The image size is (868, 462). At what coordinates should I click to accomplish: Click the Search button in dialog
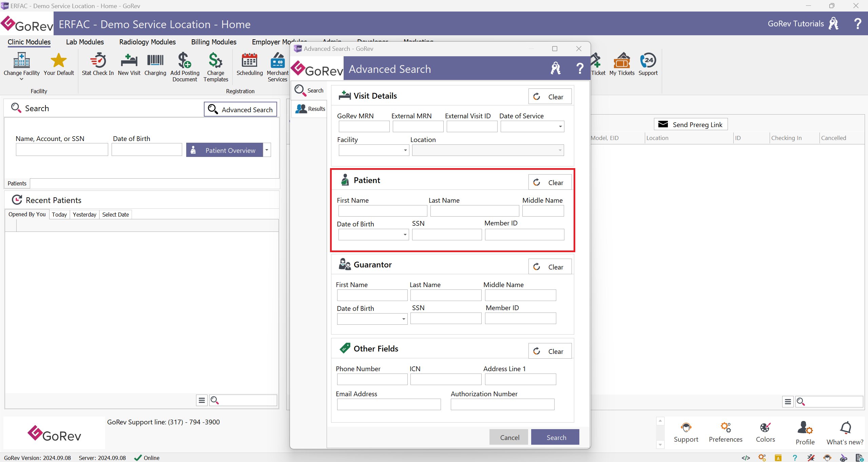coord(555,437)
